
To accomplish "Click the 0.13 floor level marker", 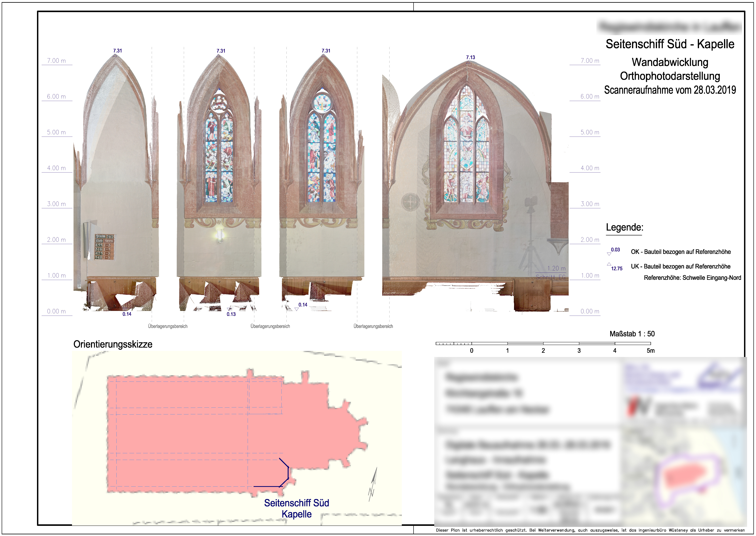I will [231, 314].
